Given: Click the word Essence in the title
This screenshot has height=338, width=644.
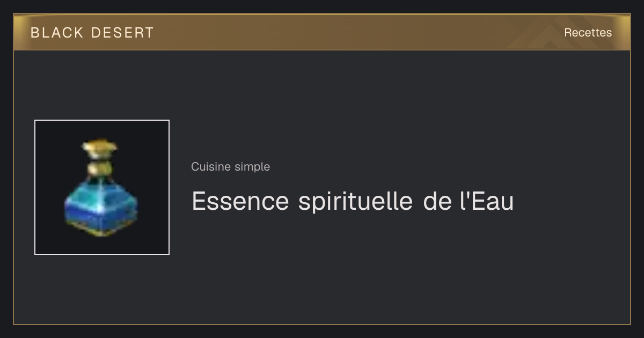Looking at the screenshot, I should [240, 201].
